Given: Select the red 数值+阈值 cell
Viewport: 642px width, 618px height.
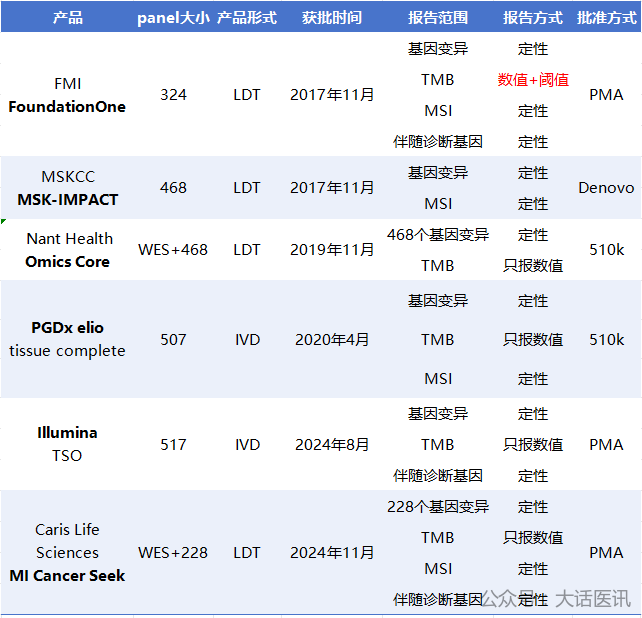Looking at the screenshot, I should point(533,79).
